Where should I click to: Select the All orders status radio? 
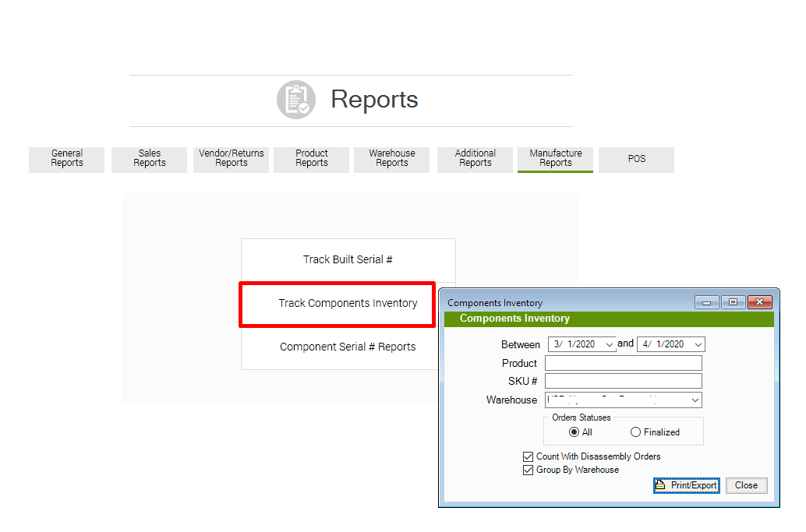[574, 432]
